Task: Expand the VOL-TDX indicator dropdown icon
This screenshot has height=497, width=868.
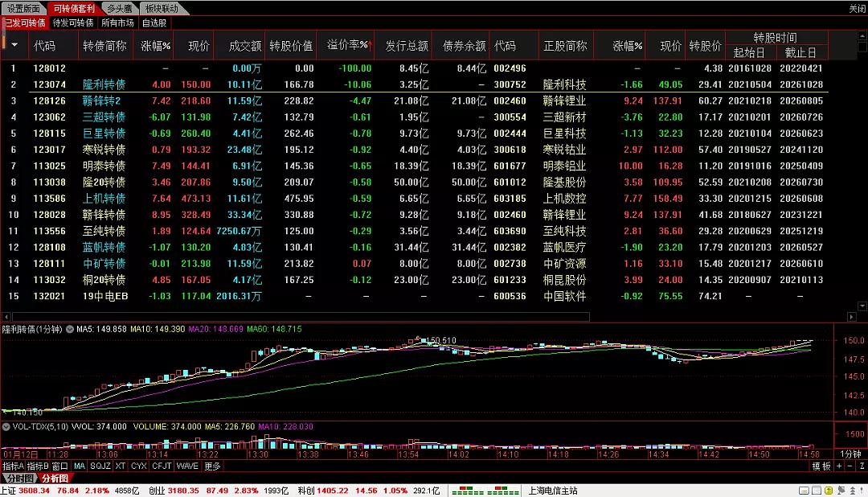Action: (6, 427)
